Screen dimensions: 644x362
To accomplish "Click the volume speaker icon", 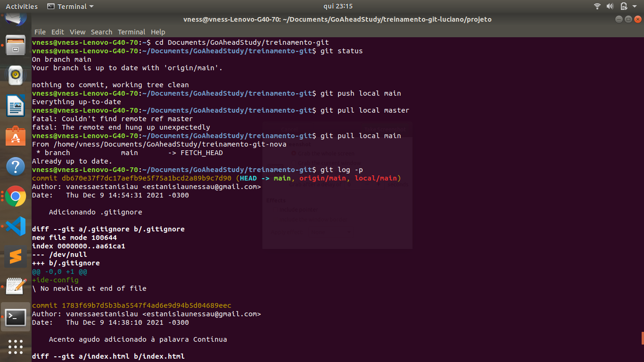I will (x=610, y=6).
